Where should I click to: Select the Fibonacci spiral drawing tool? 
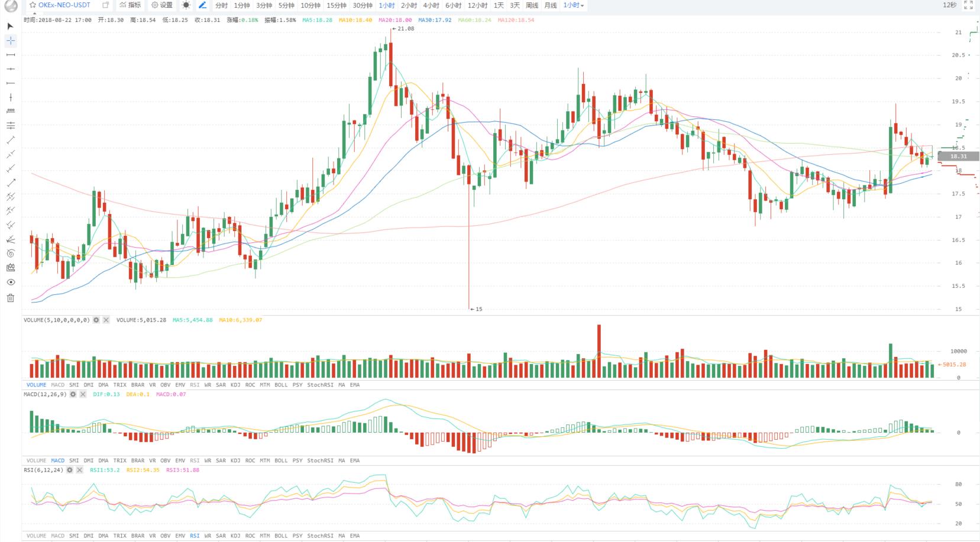(10, 254)
